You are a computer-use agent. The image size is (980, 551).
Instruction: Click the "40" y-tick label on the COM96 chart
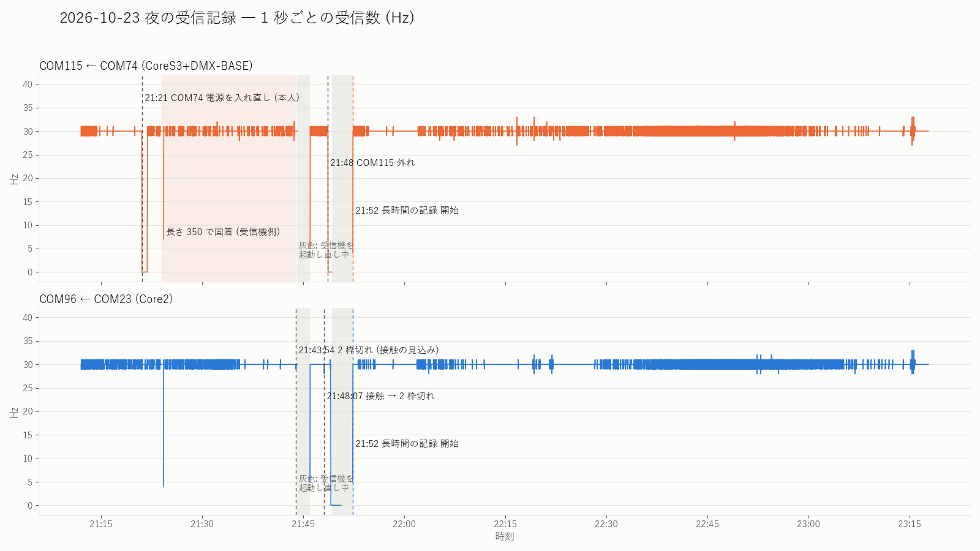(x=28, y=318)
